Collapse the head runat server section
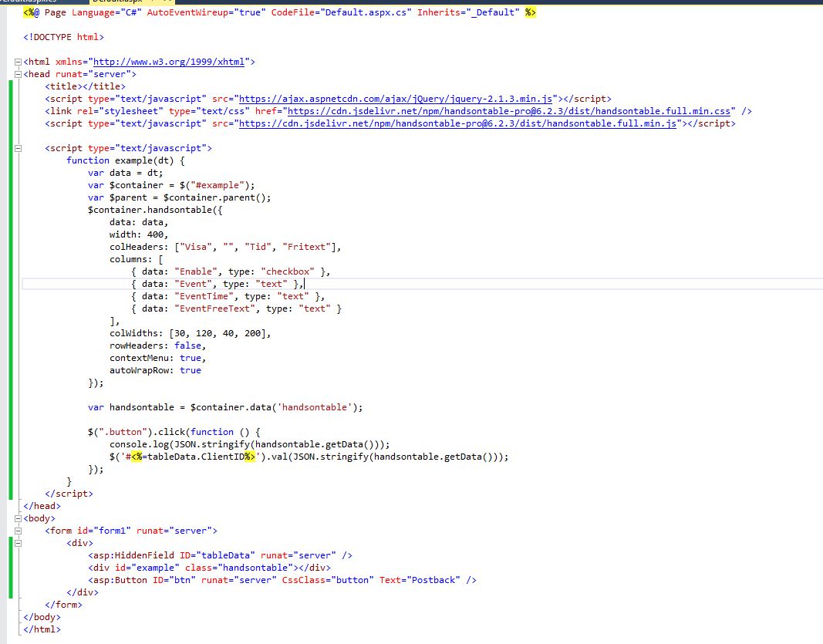Image resolution: width=823 pixels, height=644 pixels. [x=18, y=74]
